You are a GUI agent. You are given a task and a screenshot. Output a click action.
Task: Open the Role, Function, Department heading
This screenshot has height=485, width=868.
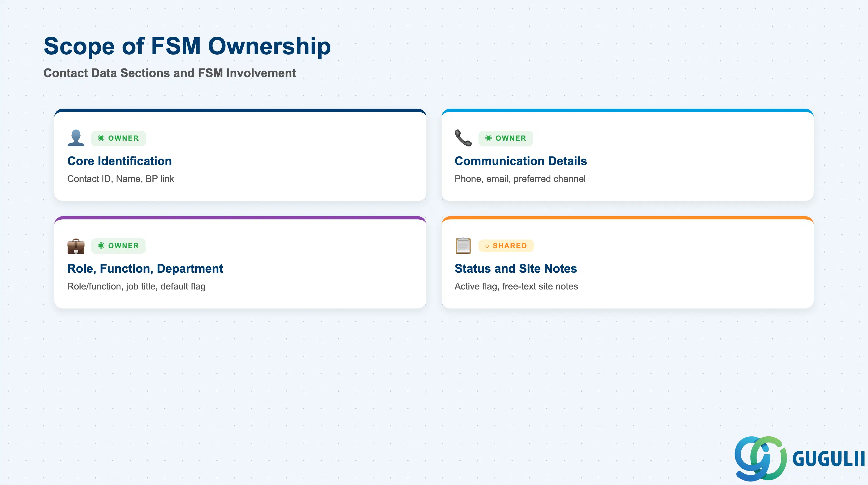(145, 269)
